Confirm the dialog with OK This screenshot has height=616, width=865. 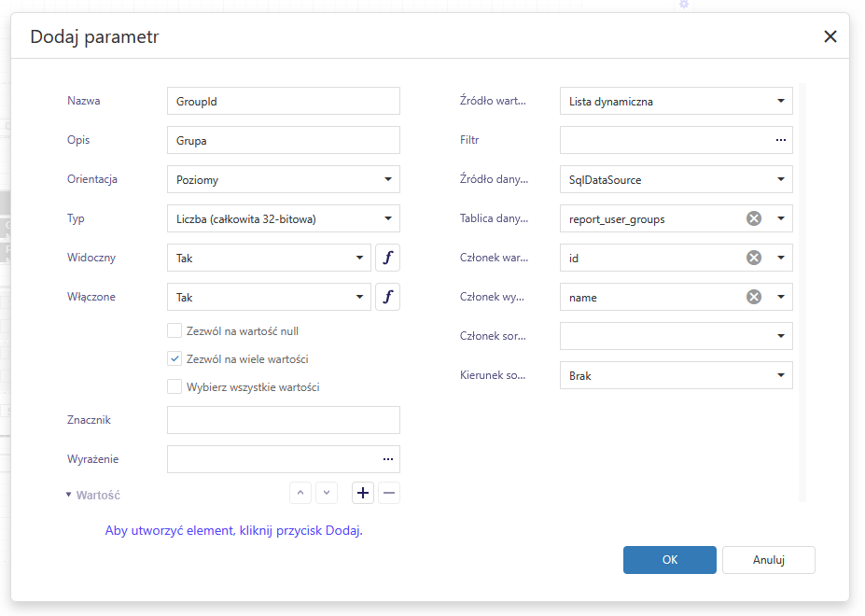(669, 560)
